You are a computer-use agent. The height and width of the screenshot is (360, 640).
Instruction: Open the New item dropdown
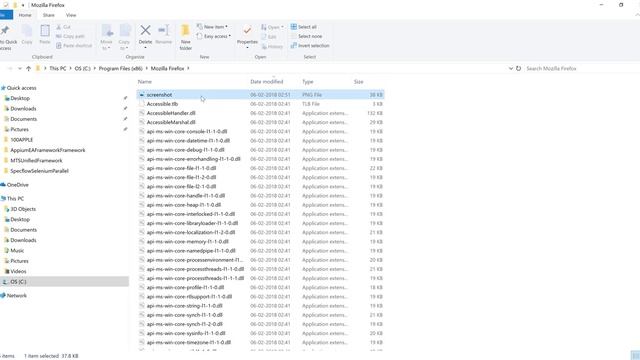click(212, 27)
